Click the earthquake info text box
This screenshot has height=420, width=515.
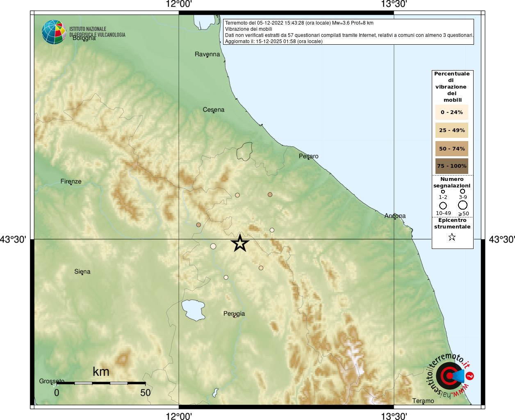pos(349,32)
